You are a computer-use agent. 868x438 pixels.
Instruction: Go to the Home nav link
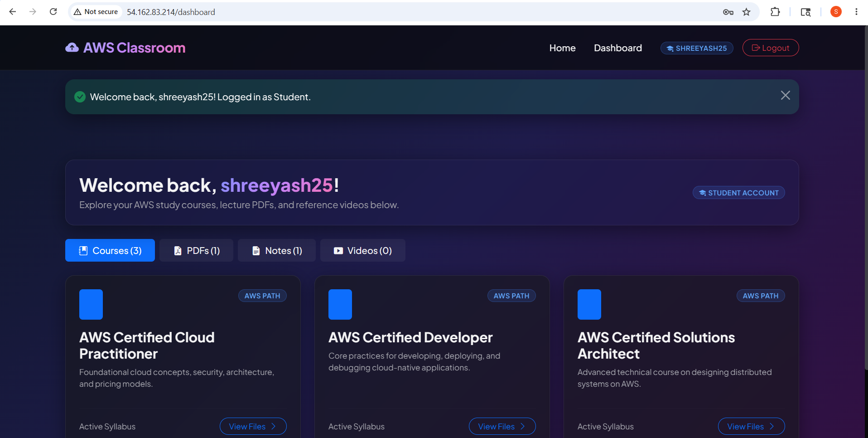point(562,48)
